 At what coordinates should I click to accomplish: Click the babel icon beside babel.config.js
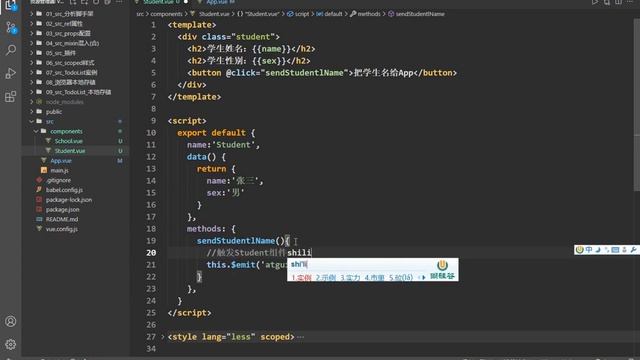coord(39,190)
